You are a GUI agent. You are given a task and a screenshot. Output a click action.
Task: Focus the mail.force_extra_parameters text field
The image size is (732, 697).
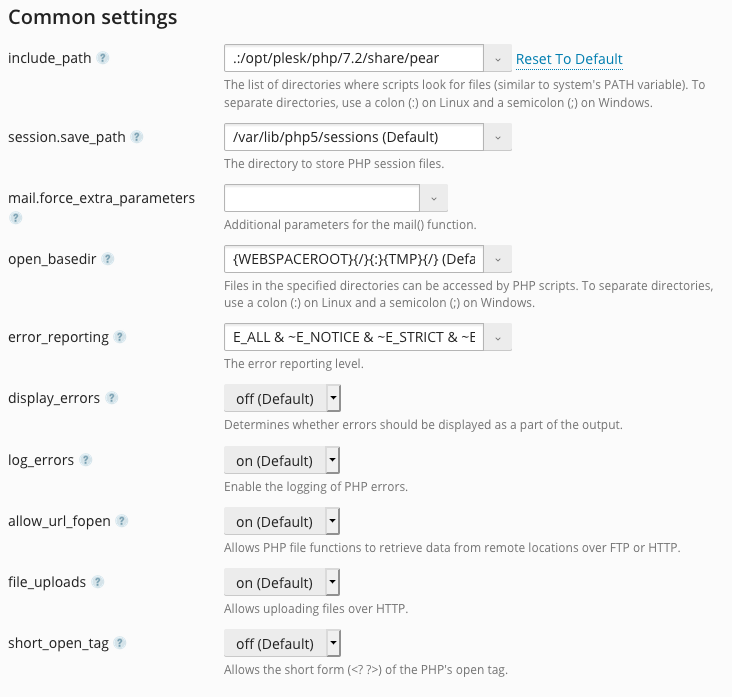[x=322, y=198]
